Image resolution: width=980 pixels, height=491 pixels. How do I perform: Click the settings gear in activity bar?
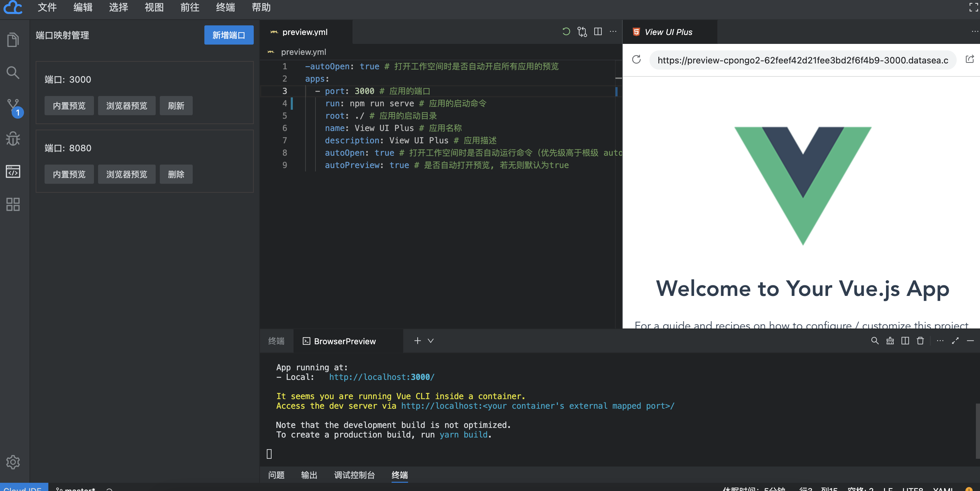pos(13,462)
